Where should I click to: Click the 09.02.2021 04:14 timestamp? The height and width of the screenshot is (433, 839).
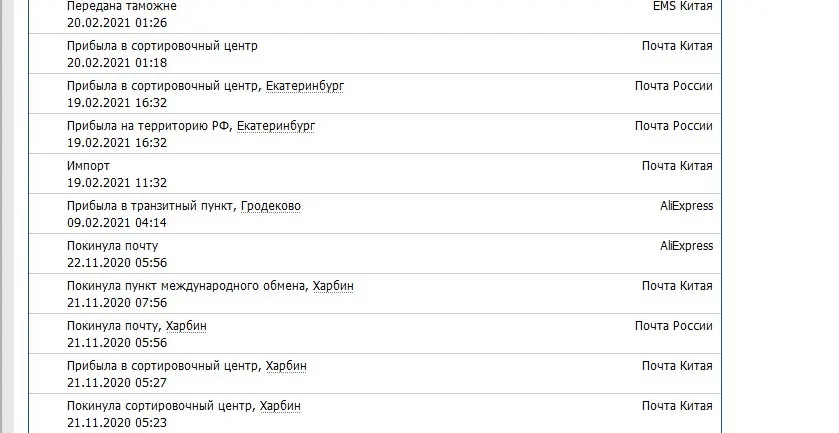(x=116, y=222)
